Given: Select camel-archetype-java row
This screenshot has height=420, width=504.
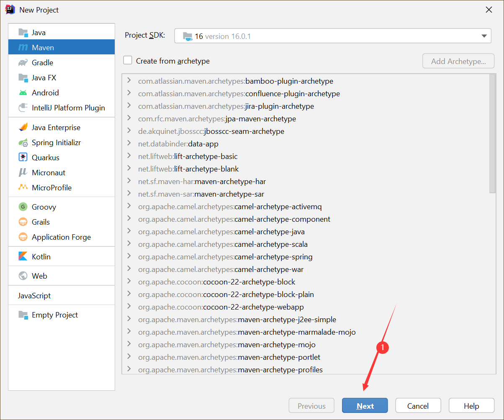Looking at the screenshot, I should point(306,232).
